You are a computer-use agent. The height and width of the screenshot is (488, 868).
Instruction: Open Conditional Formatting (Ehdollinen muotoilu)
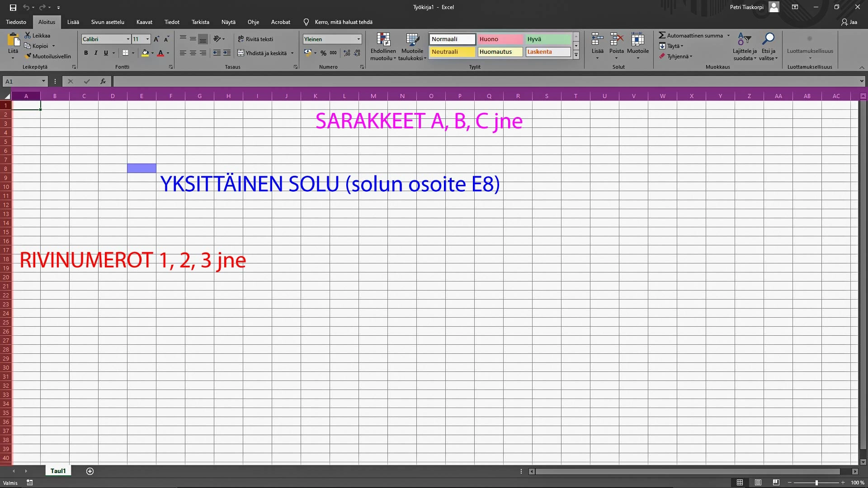pos(383,46)
